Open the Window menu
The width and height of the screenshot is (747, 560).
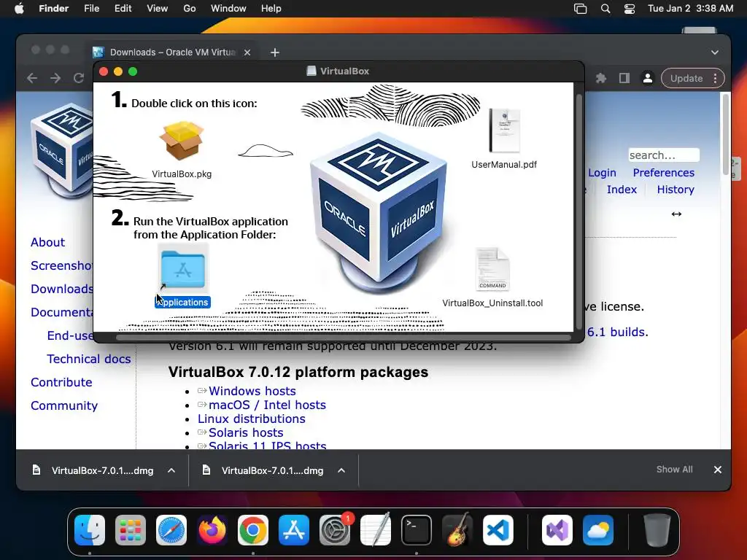pos(228,9)
